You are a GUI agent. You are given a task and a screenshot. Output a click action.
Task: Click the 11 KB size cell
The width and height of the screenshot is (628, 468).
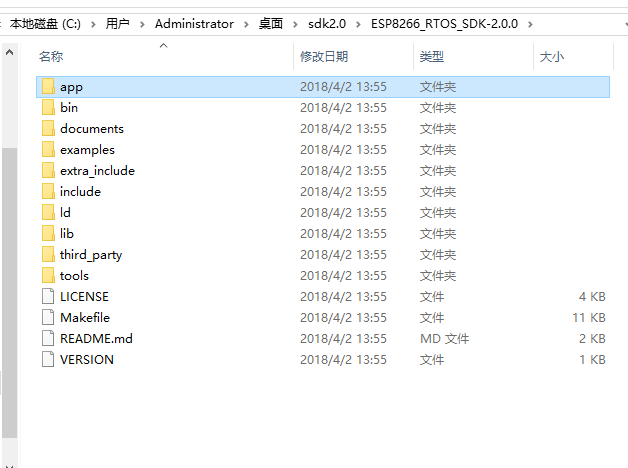(x=589, y=318)
